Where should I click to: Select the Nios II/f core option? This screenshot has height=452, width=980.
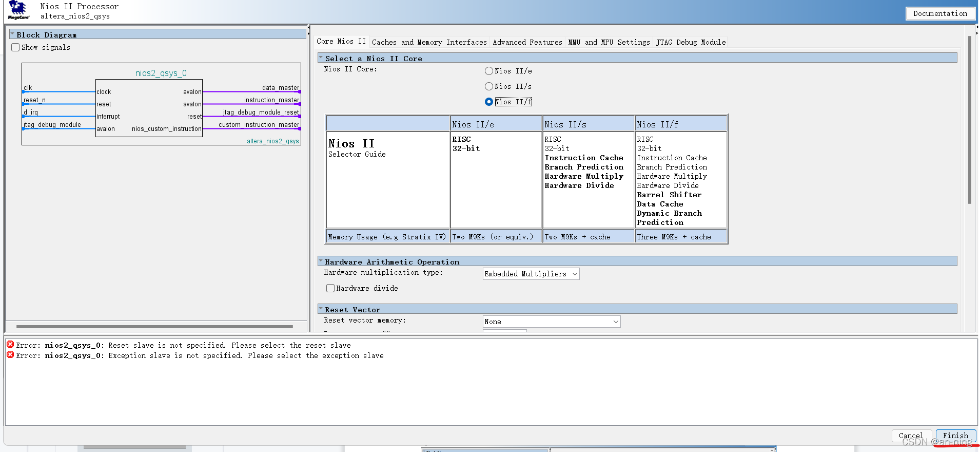click(489, 102)
